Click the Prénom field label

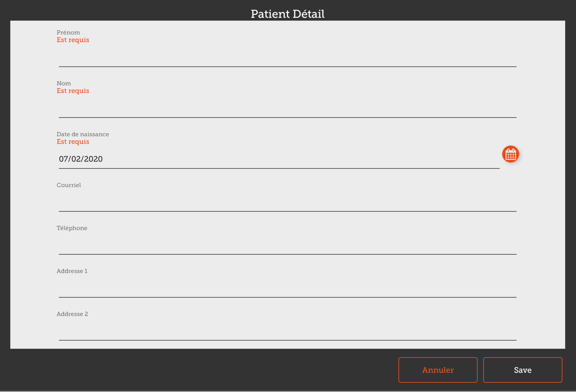click(x=68, y=32)
